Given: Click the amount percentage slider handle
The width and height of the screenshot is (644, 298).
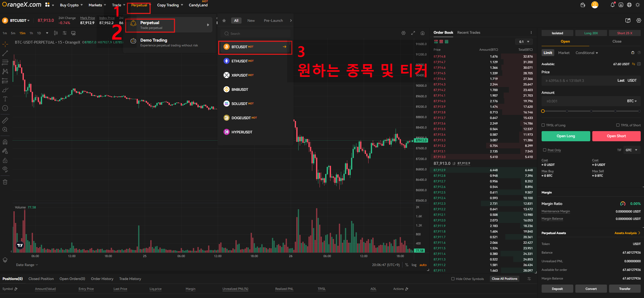Looking at the screenshot, I should click(543, 111).
